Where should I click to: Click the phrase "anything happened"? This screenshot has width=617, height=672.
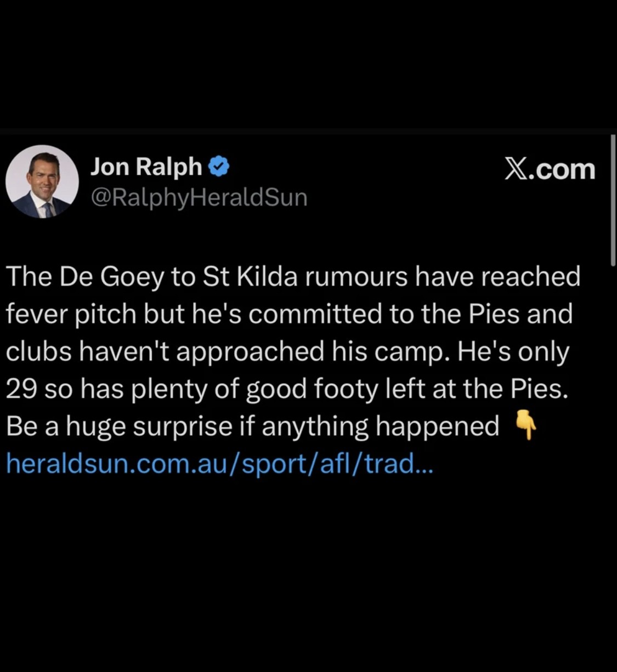click(380, 426)
